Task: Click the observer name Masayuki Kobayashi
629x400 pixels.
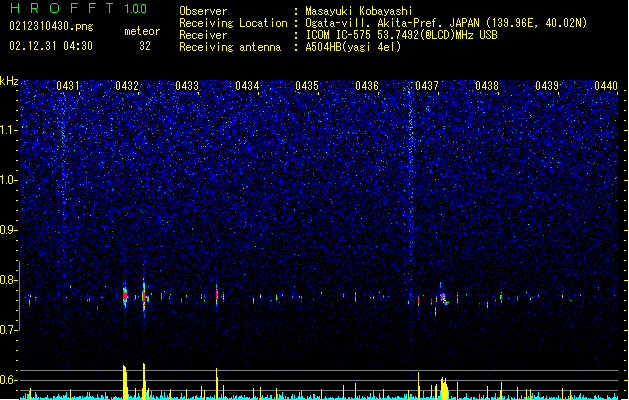Action: 359,11
